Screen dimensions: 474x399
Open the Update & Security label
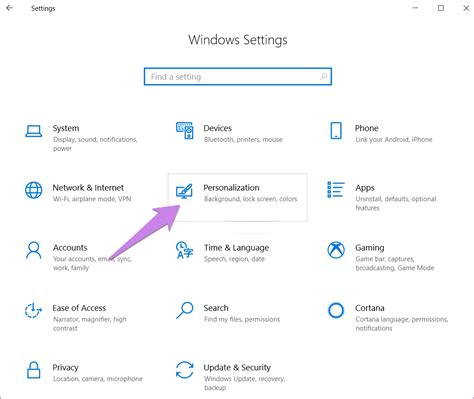(237, 367)
